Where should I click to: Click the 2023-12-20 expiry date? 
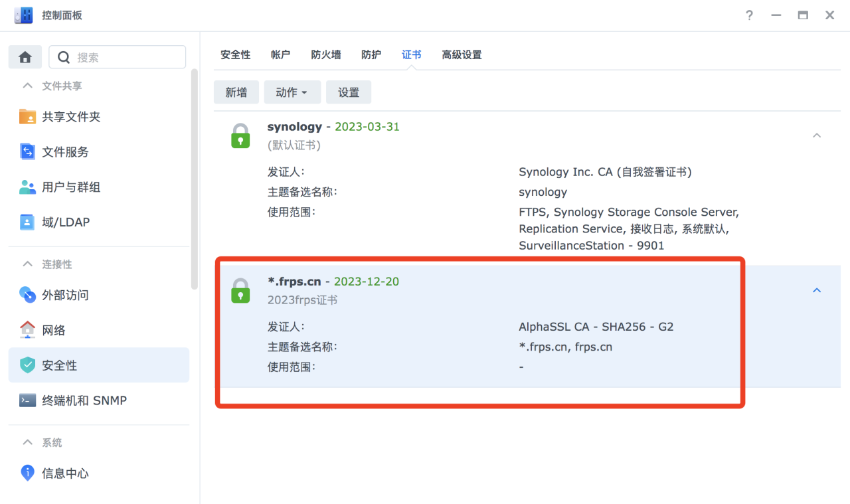367,281
